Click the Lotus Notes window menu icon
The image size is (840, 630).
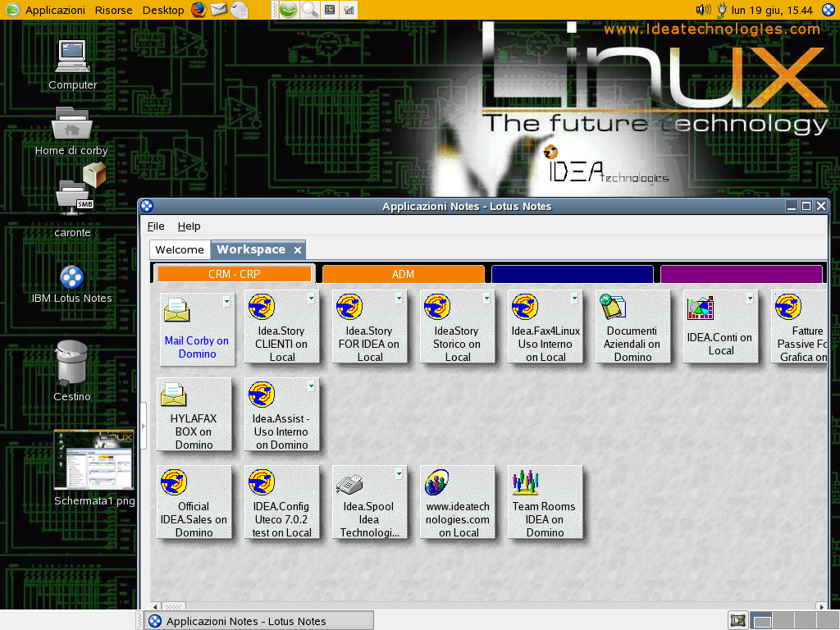tap(148, 206)
